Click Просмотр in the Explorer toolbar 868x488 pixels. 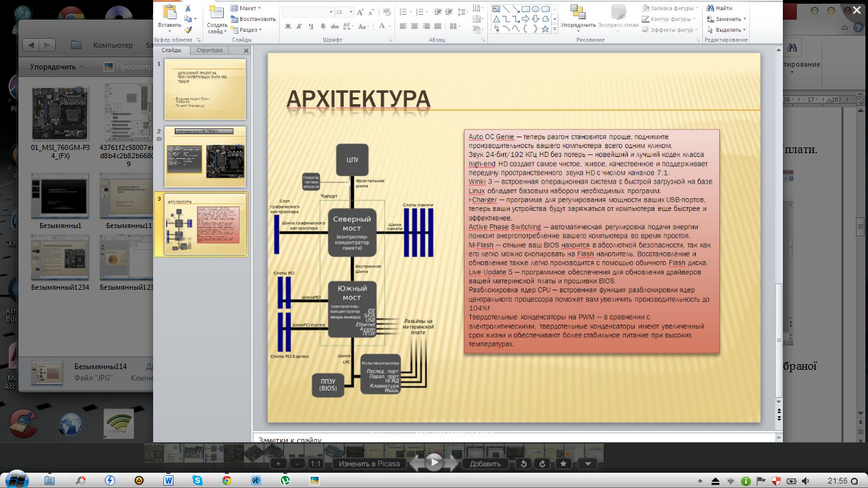coord(127,67)
